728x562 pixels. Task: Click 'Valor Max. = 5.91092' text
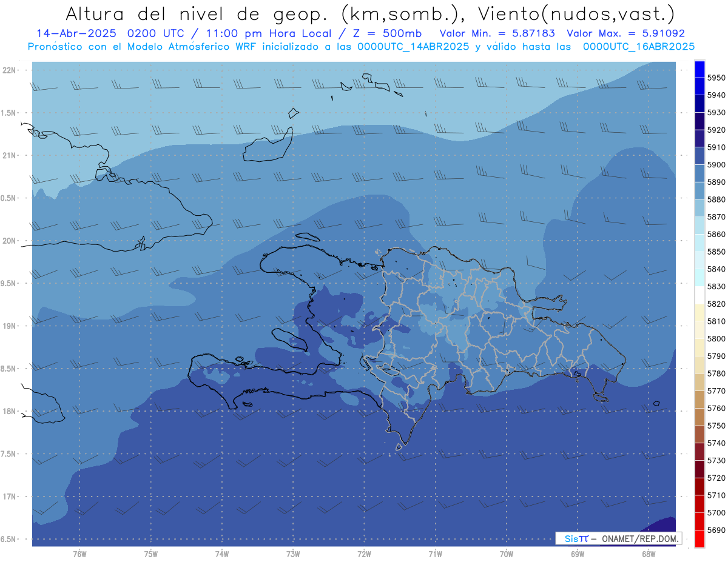[625, 33]
